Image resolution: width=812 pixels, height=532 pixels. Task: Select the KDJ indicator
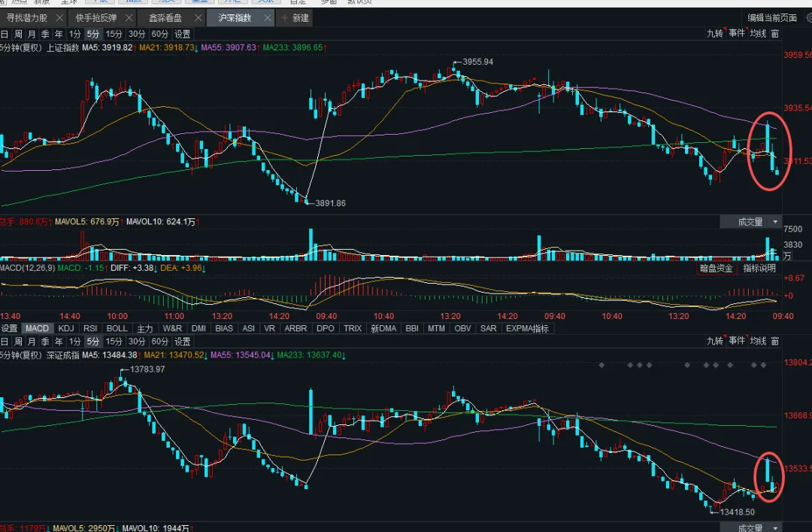tap(66, 329)
